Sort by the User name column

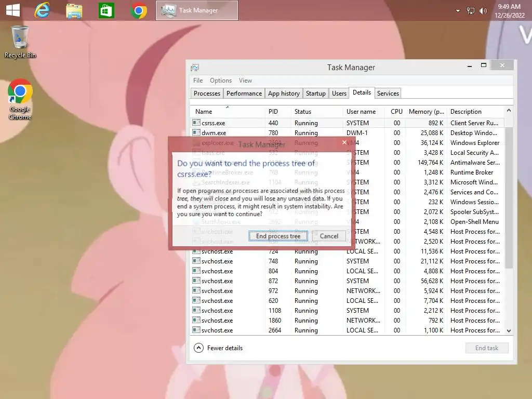[x=364, y=112]
